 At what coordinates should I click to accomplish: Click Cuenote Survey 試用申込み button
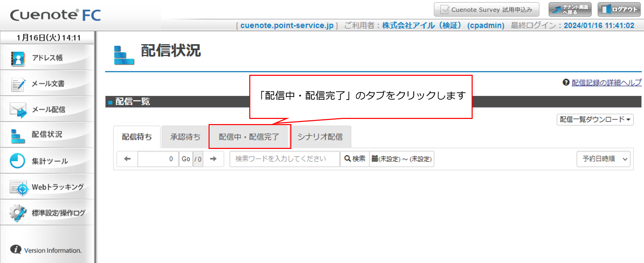[487, 10]
